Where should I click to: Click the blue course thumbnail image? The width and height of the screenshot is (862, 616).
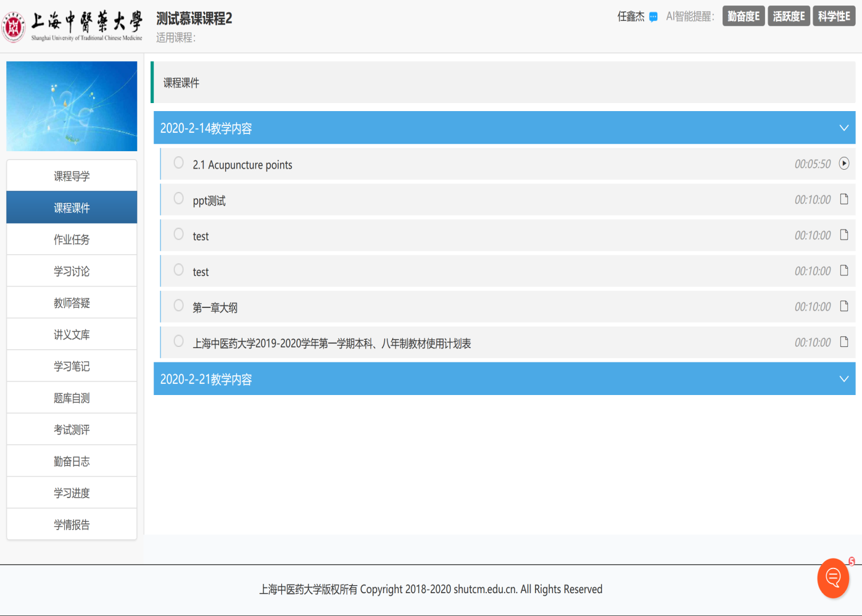(72, 106)
